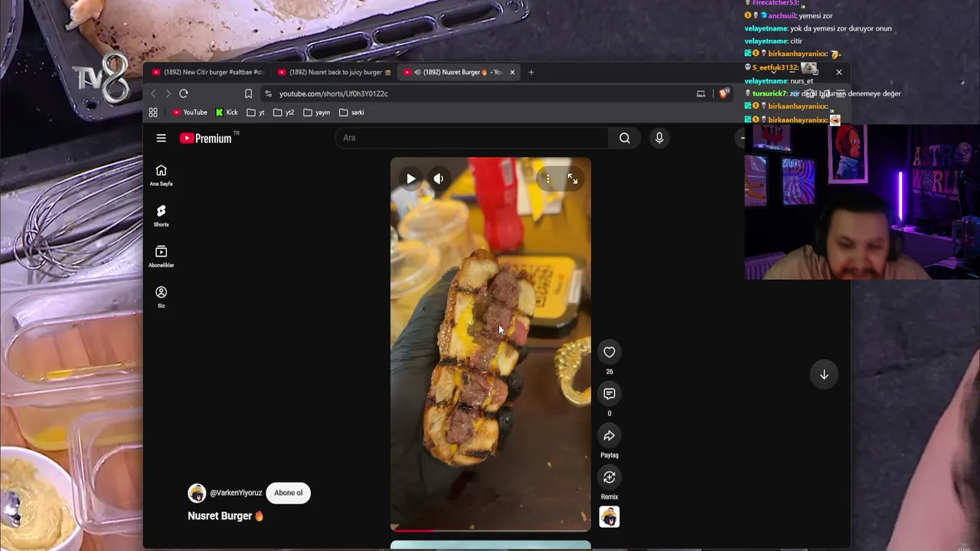
Task: Open Abonelikler in the sidebar
Action: click(161, 256)
